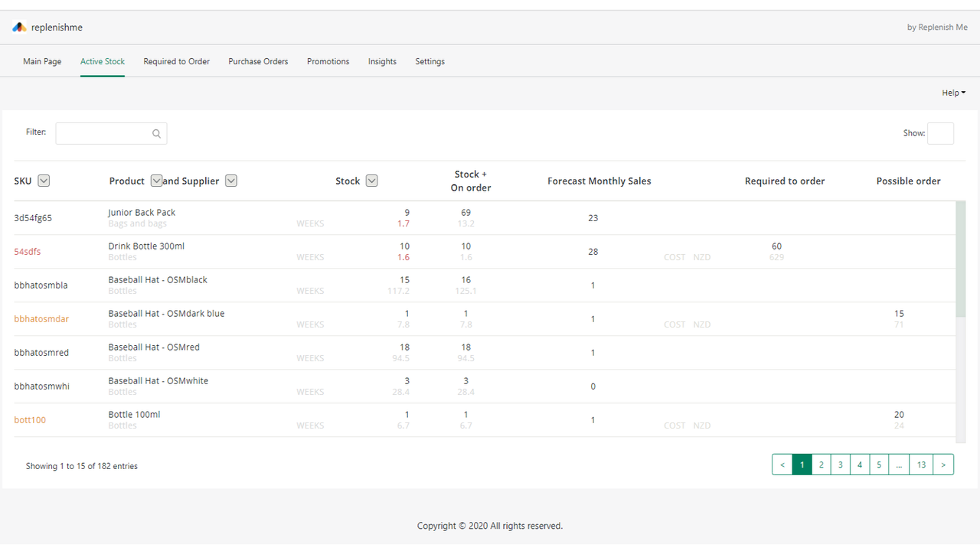Screen dimensions: 980x551
Task: Open the 54sdfs SKU link
Action: click(x=27, y=251)
